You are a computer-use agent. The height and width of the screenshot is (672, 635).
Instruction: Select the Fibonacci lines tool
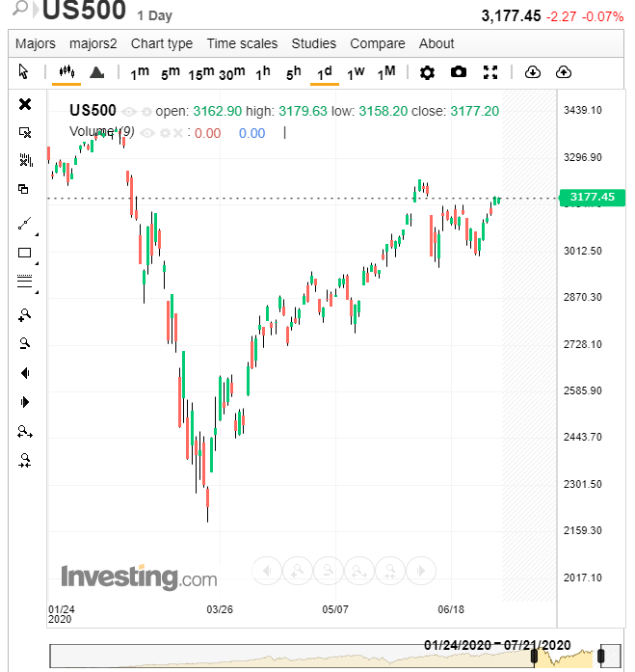click(24, 281)
